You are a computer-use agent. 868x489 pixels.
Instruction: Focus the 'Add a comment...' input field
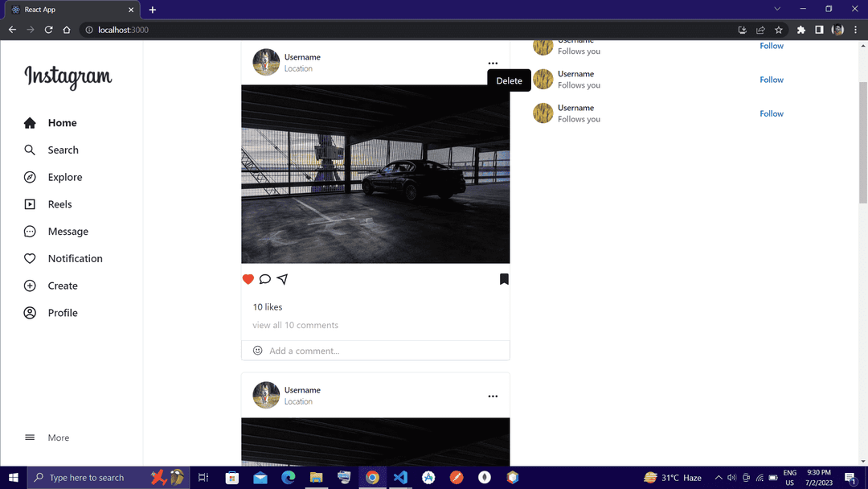375,351
